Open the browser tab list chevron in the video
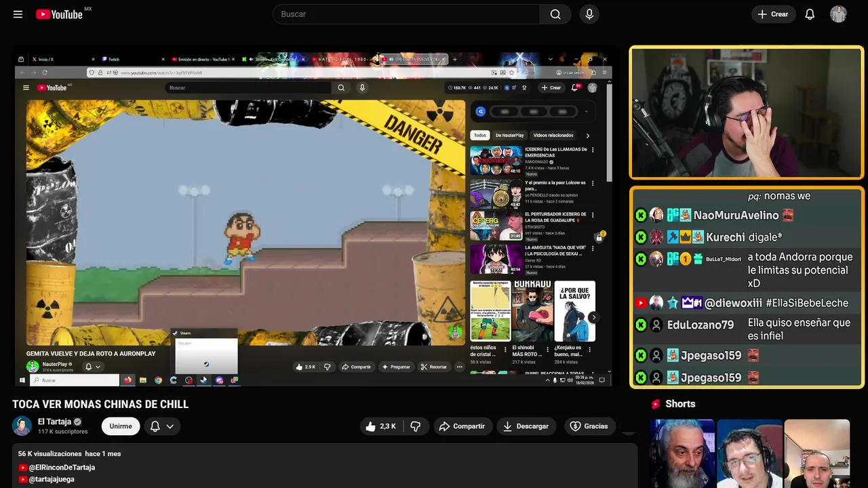 [x=550, y=59]
